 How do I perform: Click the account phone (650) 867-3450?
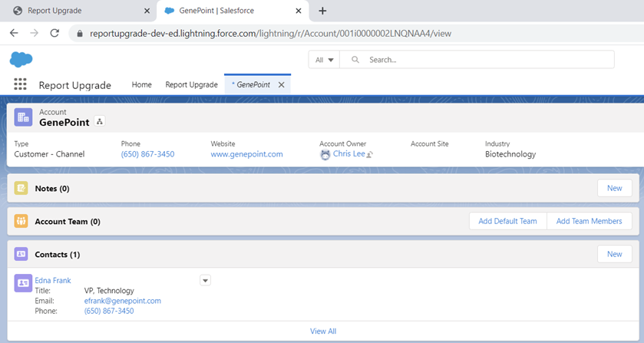(148, 154)
